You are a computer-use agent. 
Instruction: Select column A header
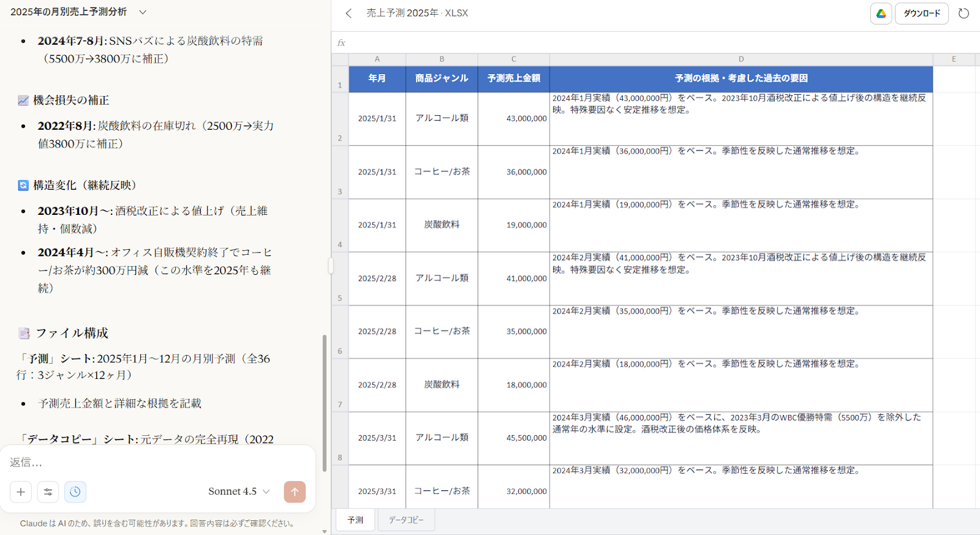[377, 59]
